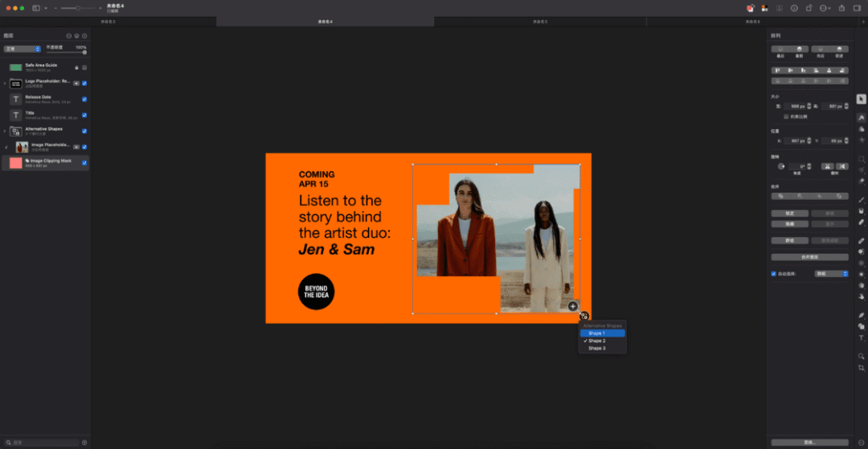Toggle visibility of Logo Placeholder layer

(84, 84)
